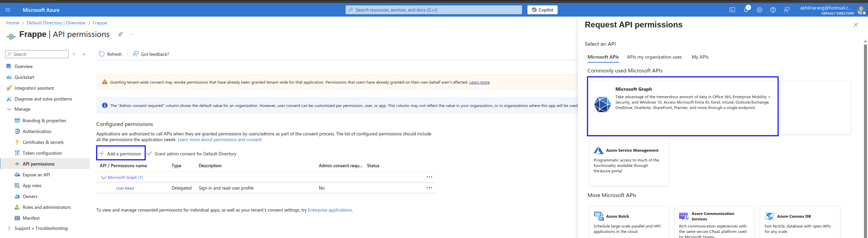Open Diagnose and solve problems
The height and width of the screenshot is (238, 868).
43,99
